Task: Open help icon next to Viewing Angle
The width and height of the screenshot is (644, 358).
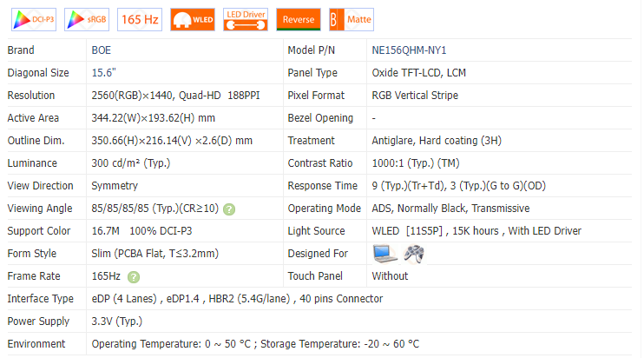Action: [229, 209]
